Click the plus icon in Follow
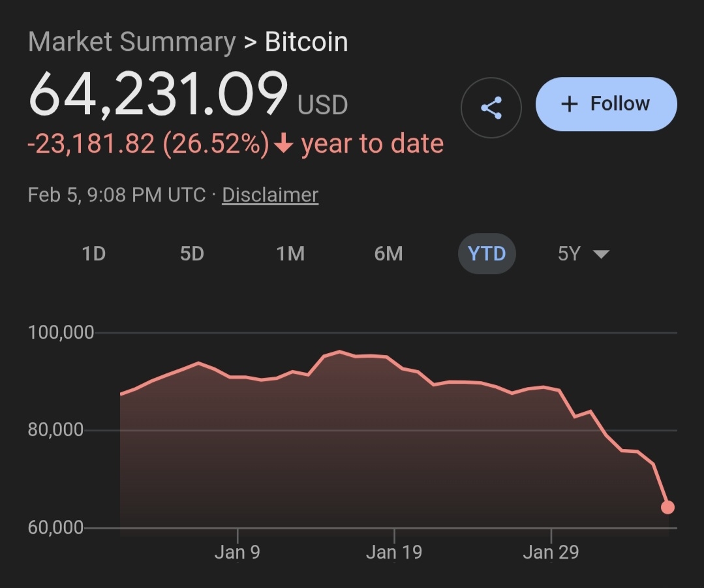The width and height of the screenshot is (704, 588). 569,104
